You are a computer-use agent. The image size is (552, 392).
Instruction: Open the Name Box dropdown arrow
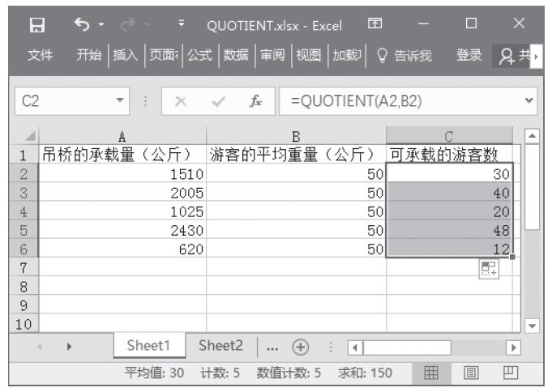pos(122,103)
